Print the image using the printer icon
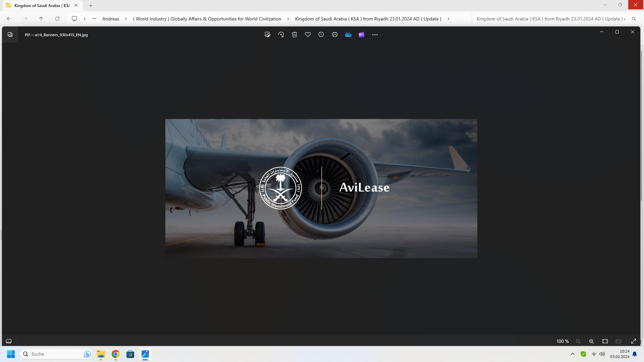Image resolution: width=644 pixels, height=362 pixels. (335, 35)
